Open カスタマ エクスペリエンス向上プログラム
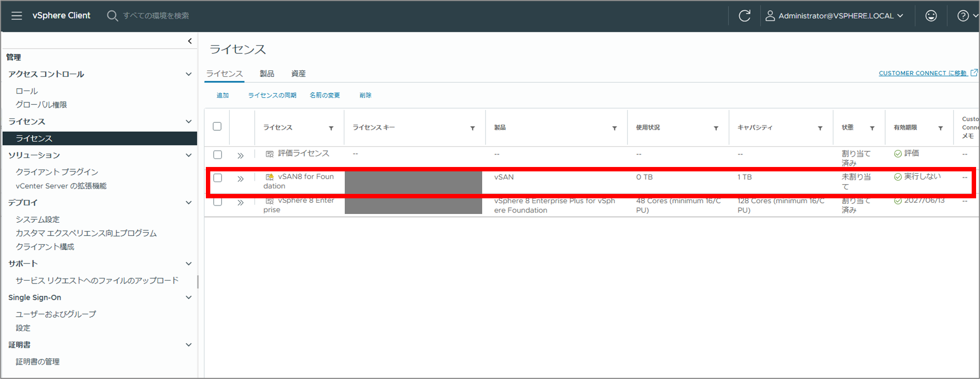The width and height of the screenshot is (980, 379). coord(86,233)
